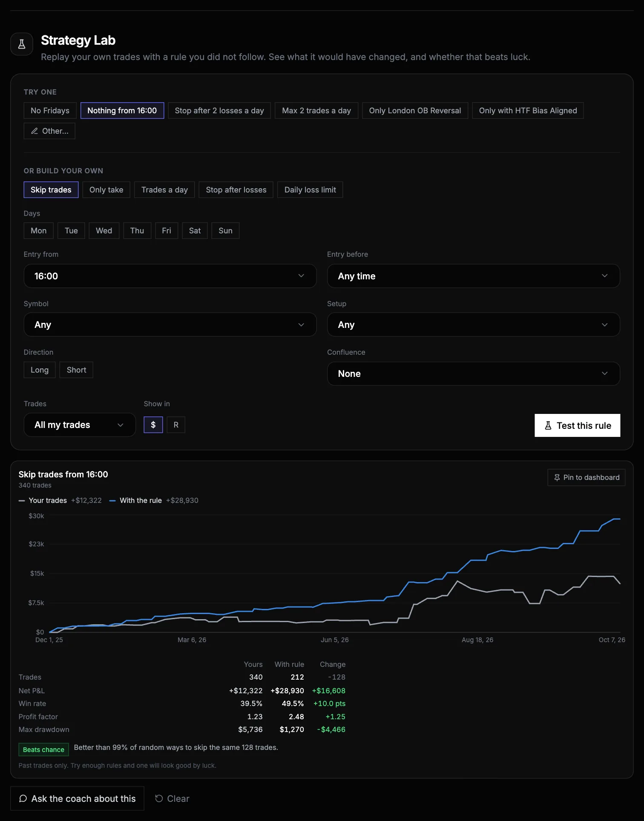
Task: Expand the Entry before Any time dropdown
Action: pyautogui.click(x=473, y=276)
